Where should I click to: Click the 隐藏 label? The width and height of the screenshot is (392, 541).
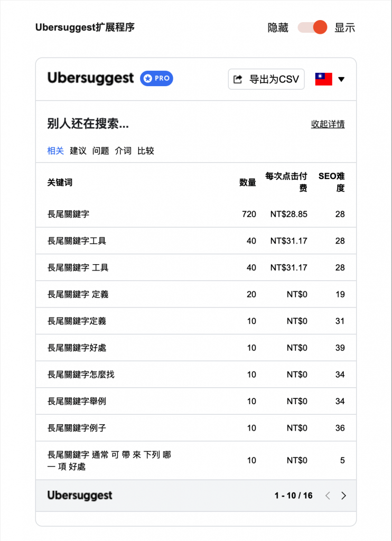(278, 27)
